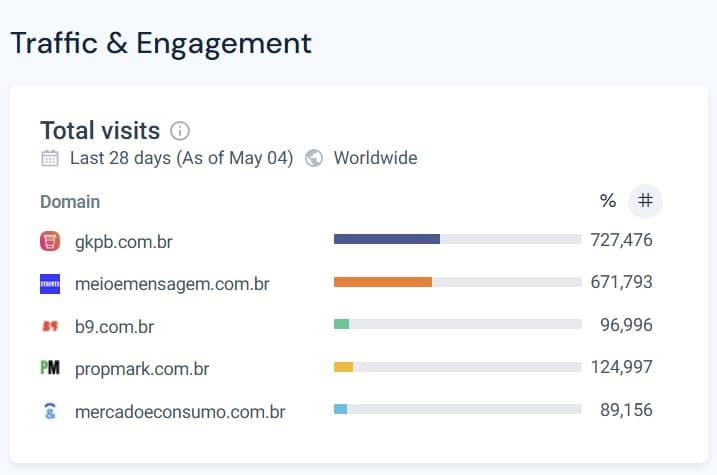
Task: Open the gkpb.com.br domain link
Action: pyautogui.click(x=123, y=242)
